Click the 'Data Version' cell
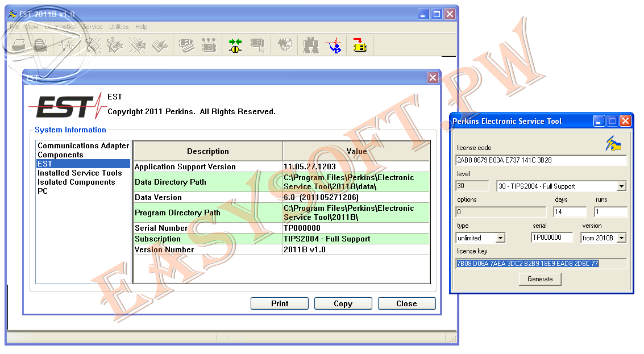 [x=208, y=198]
